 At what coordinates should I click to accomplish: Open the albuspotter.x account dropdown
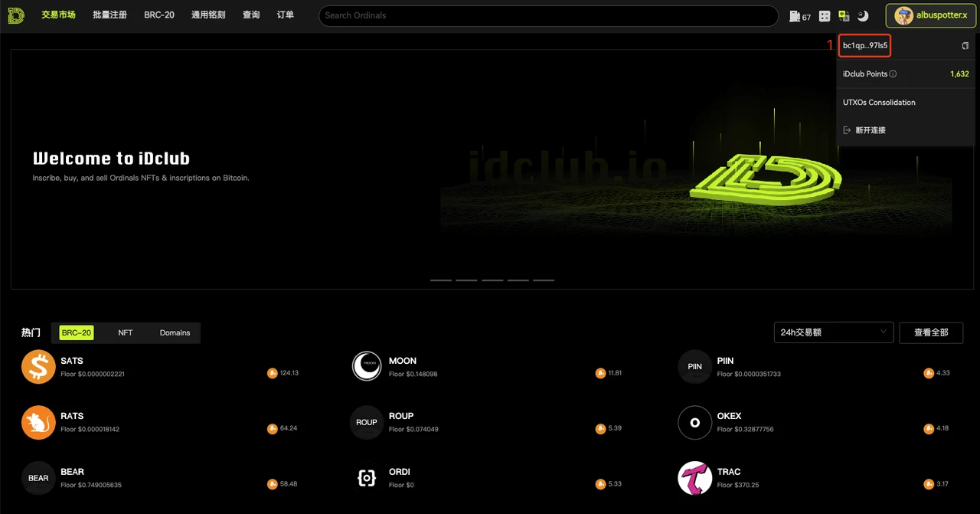click(x=930, y=16)
